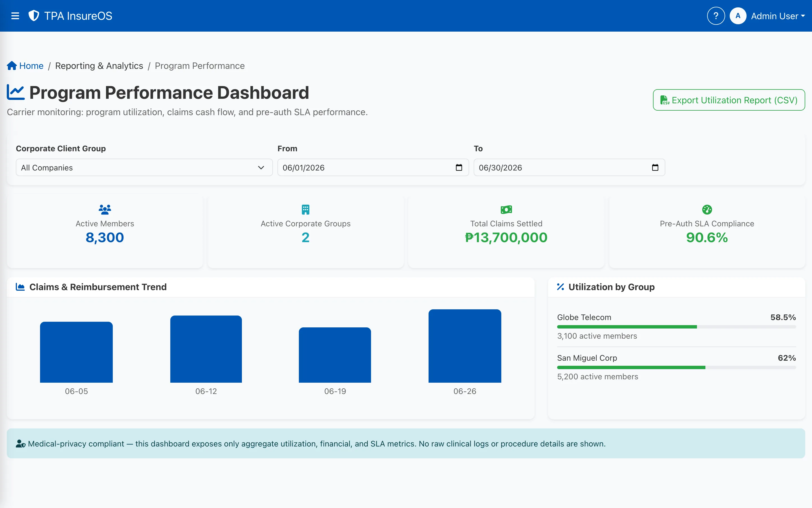
Task: Click the San Miguel Corp utilization progress bar
Action: tap(676, 367)
